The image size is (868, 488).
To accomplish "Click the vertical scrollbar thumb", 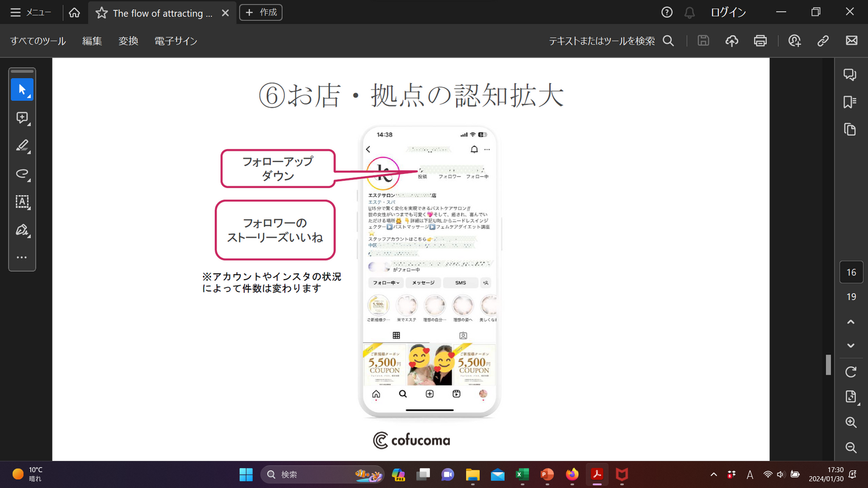I will 828,364.
